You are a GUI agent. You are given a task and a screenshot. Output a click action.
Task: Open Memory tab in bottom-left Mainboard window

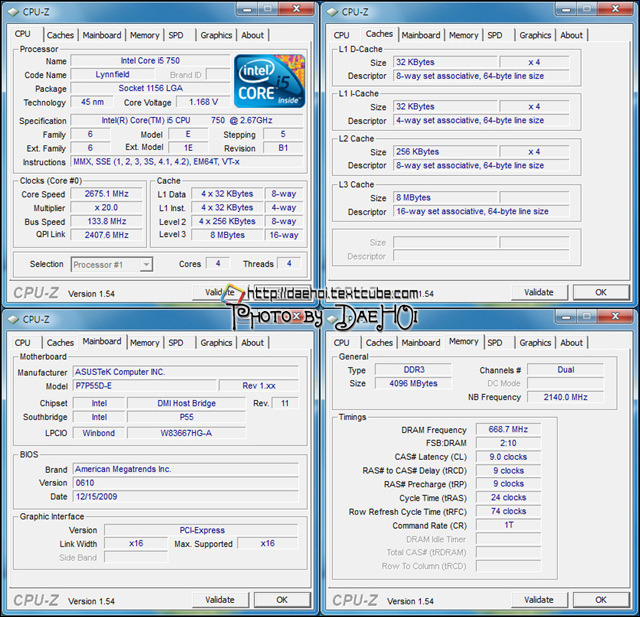[x=144, y=343]
